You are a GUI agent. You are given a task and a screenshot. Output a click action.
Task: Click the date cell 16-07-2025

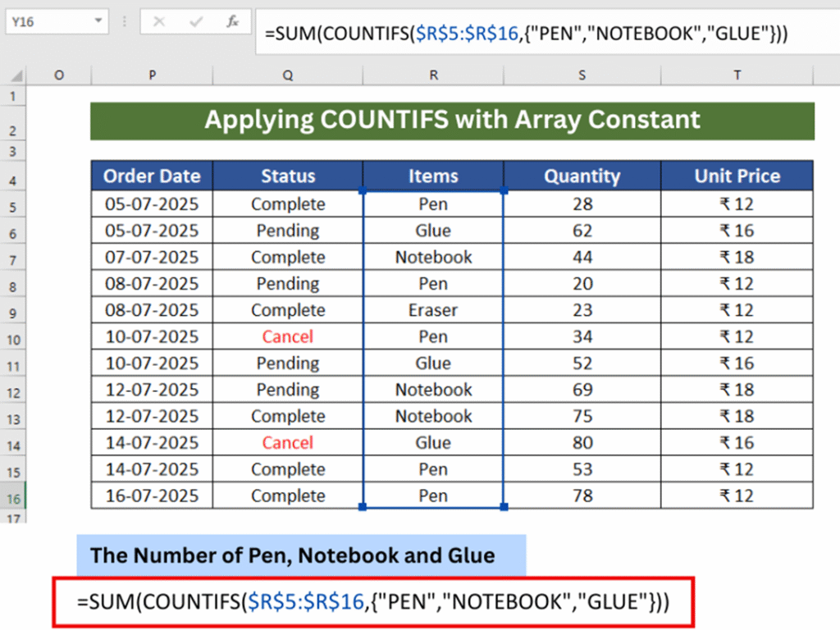(152, 496)
